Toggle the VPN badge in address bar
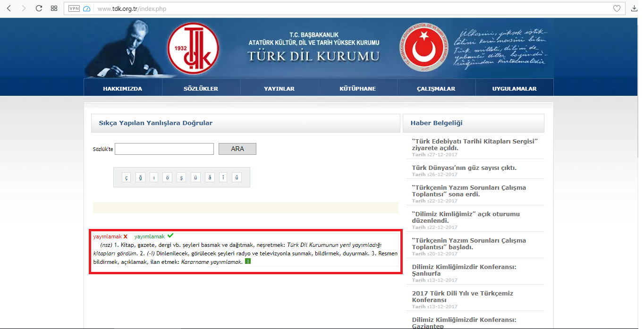The image size is (644, 329). [74, 8]
